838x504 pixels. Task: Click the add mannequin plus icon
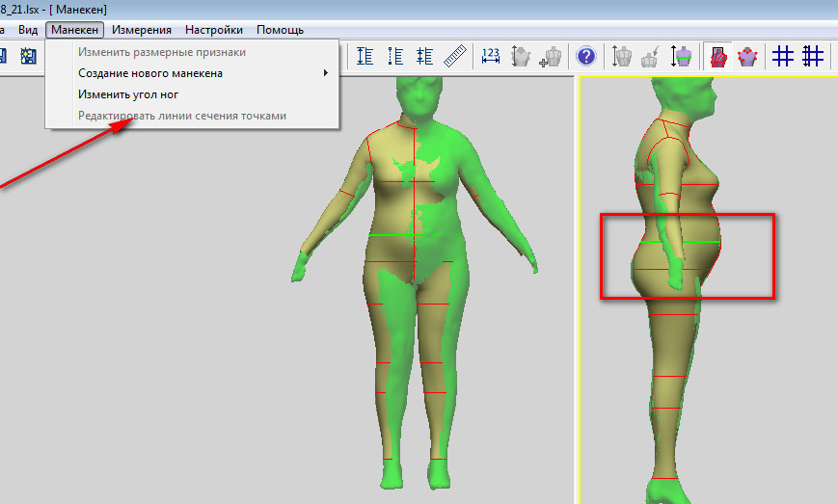click(551, 57)
